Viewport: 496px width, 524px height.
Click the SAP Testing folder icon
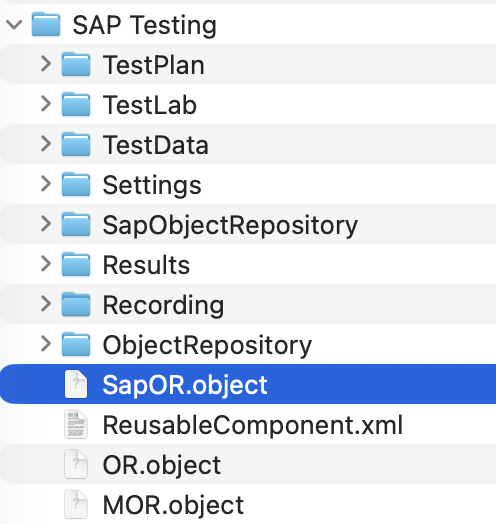coord(46,24)
